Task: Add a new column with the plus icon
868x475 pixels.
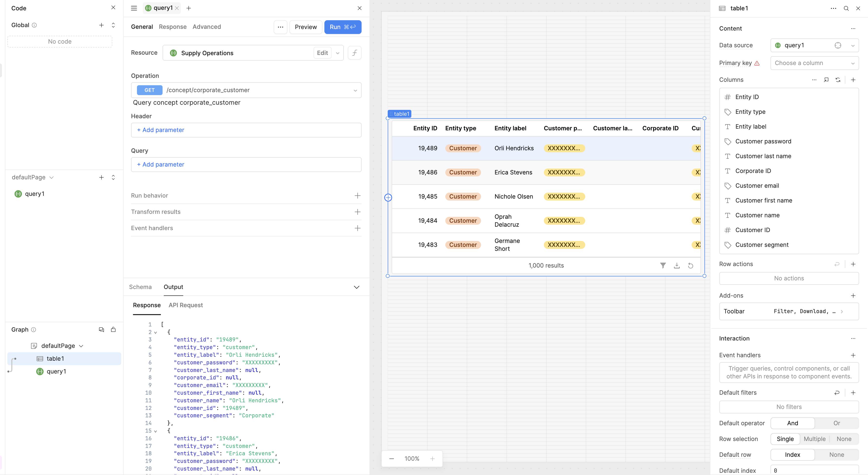Action: point(853,80)
